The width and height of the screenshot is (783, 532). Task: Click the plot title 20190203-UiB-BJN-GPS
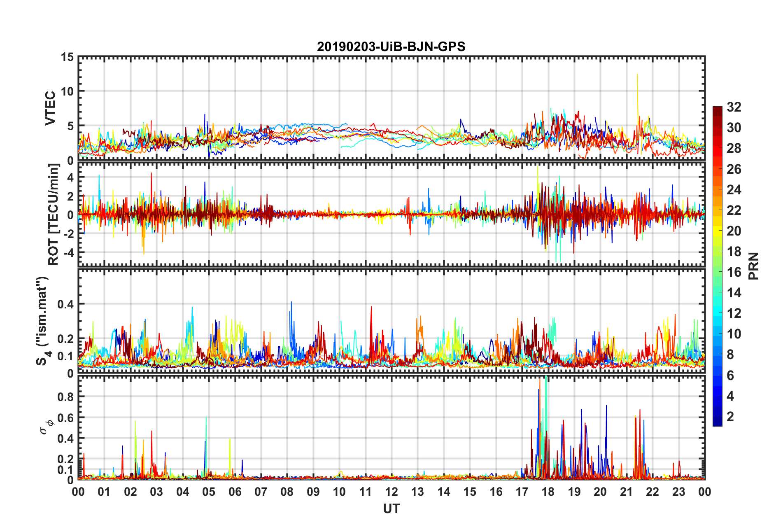391,47
